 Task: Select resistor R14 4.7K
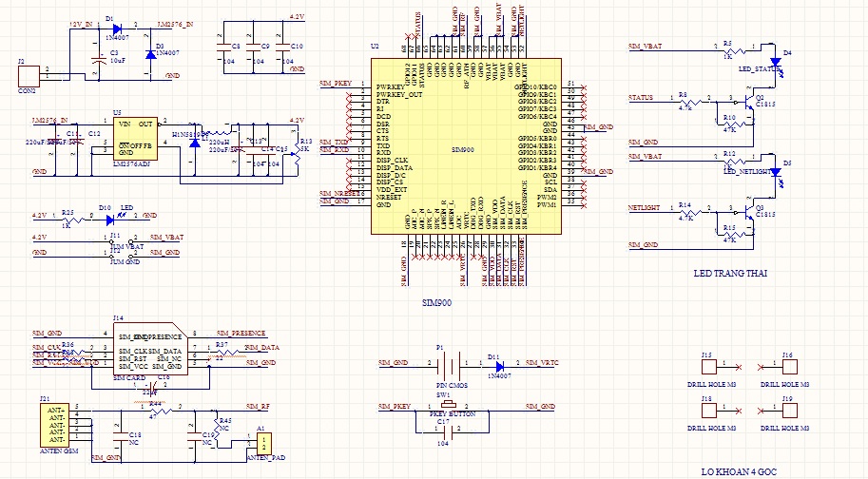tap(690, 212)
